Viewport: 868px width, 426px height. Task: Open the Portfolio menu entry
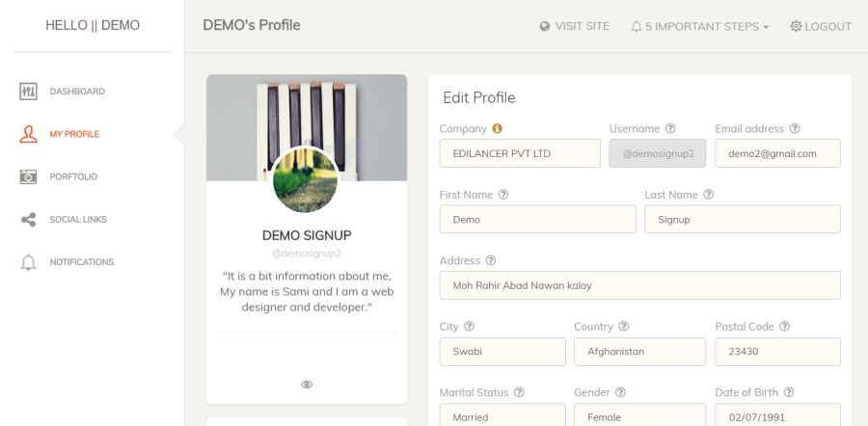[73, 176]
